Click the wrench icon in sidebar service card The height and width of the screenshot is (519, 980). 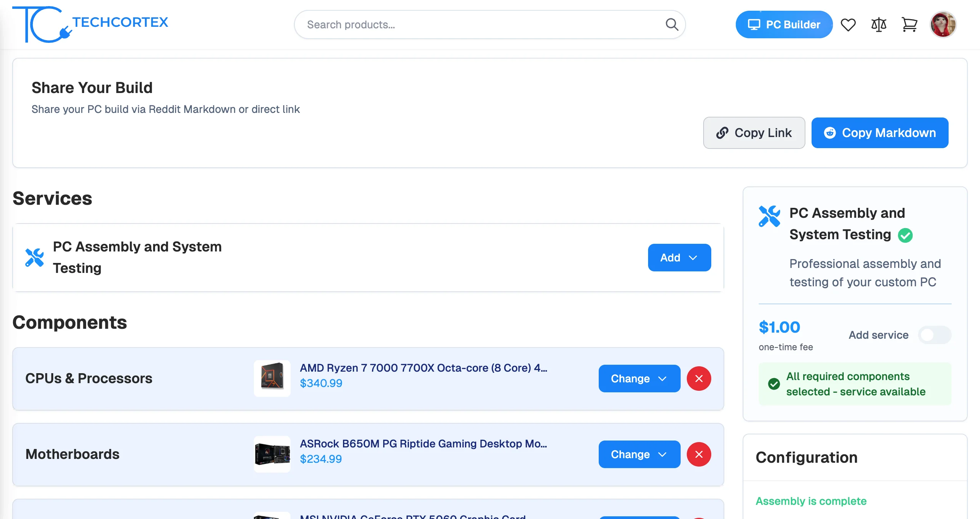click(769, 216)
